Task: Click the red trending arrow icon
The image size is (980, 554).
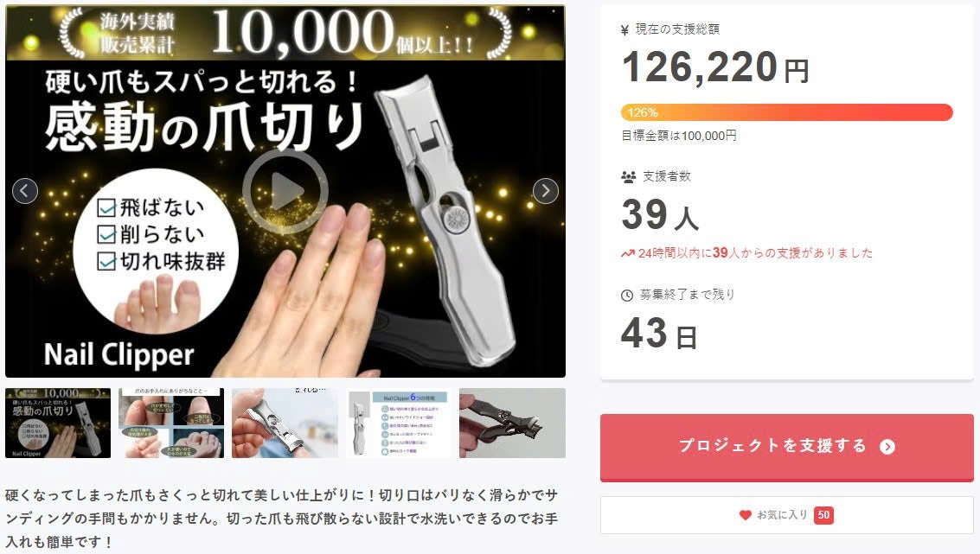Action: point(627,253)
